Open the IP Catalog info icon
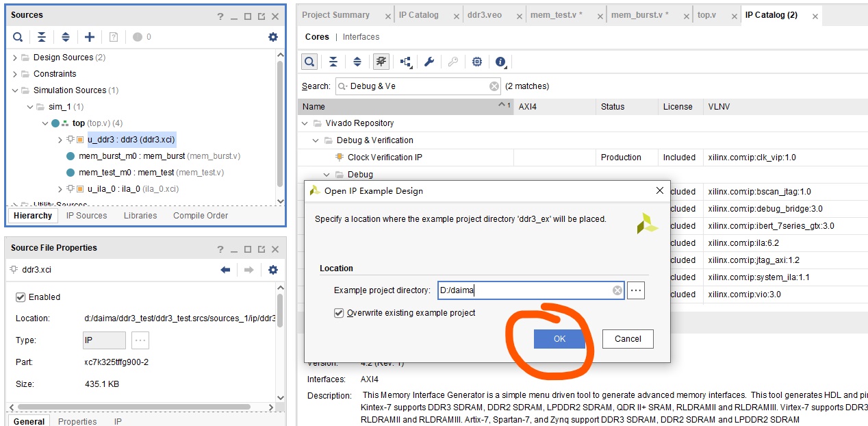This screenshot has height=426, width=868. click(x=500, y=62)
